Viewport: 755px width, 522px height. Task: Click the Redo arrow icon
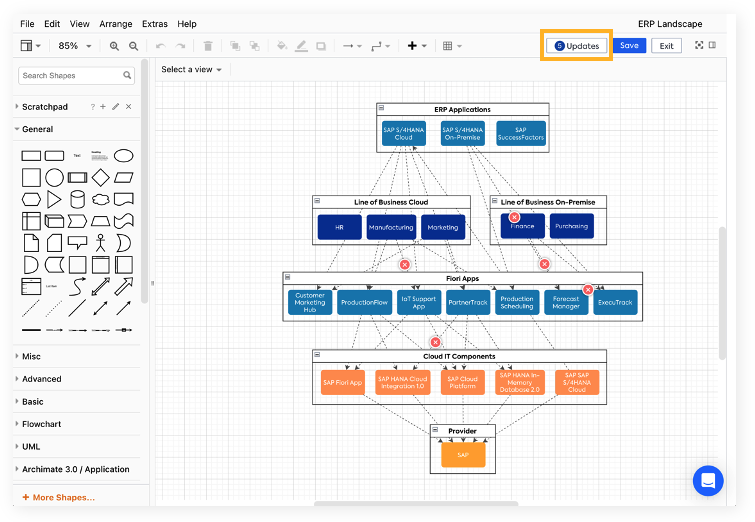pos(180,46)
